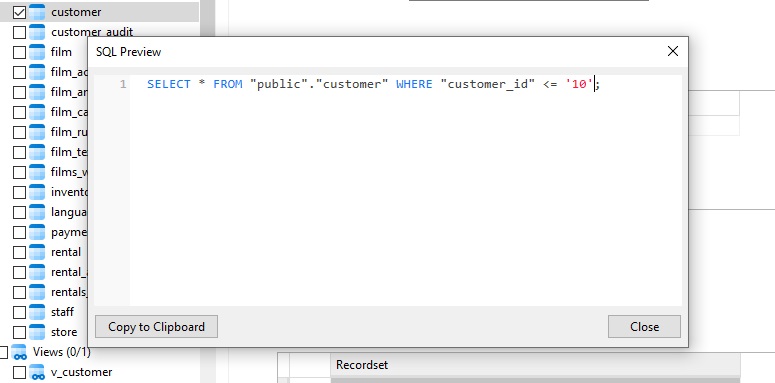775x383 pixels.
Task: Click the rental table icon
Action: click(37, 252)
